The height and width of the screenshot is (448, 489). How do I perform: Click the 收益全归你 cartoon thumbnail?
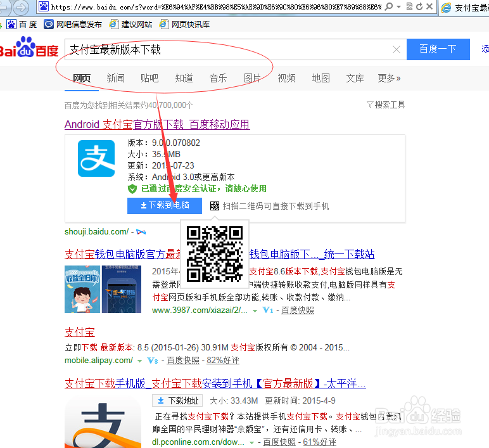[x=82, y=289]
